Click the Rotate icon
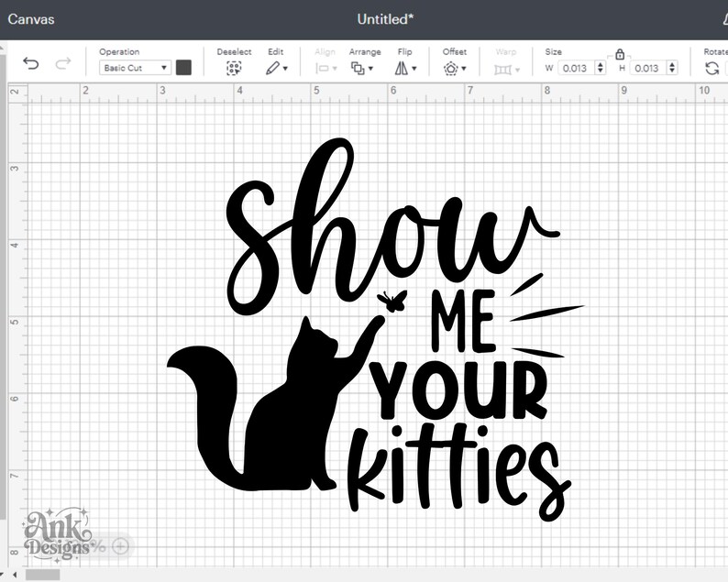This screenshot has height=582, width=728. tap(711, 69)
